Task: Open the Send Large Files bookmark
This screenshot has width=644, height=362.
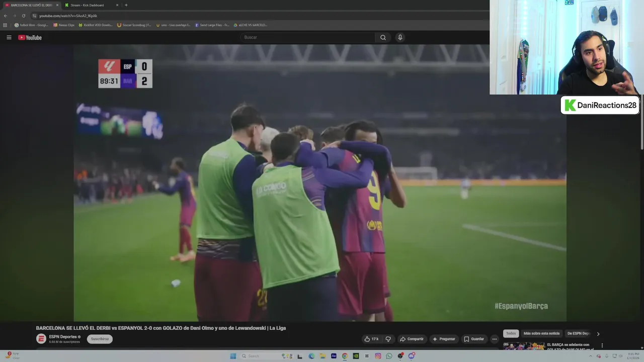Action: tap(212, 25)
